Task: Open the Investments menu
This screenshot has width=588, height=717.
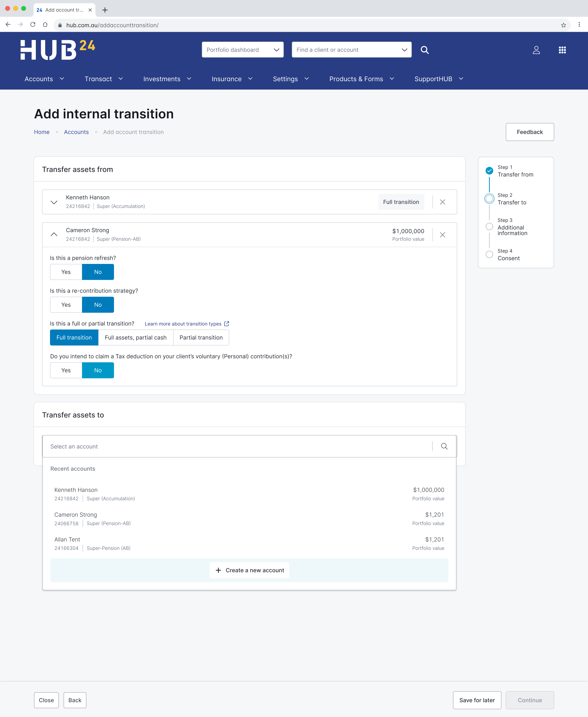Action: 167,79
